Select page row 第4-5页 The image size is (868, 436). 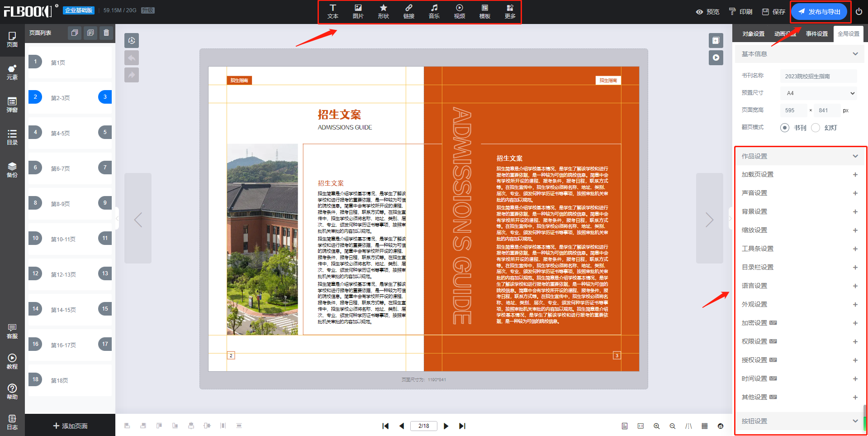tap(70, 133)
